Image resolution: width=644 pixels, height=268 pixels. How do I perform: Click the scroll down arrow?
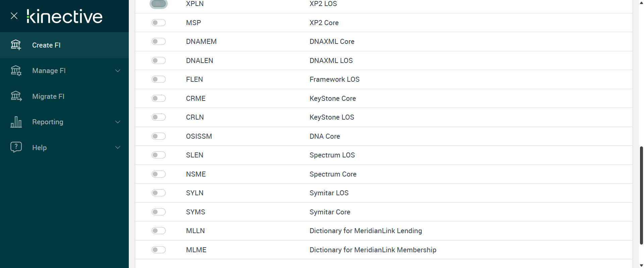(x=641, y=265)
